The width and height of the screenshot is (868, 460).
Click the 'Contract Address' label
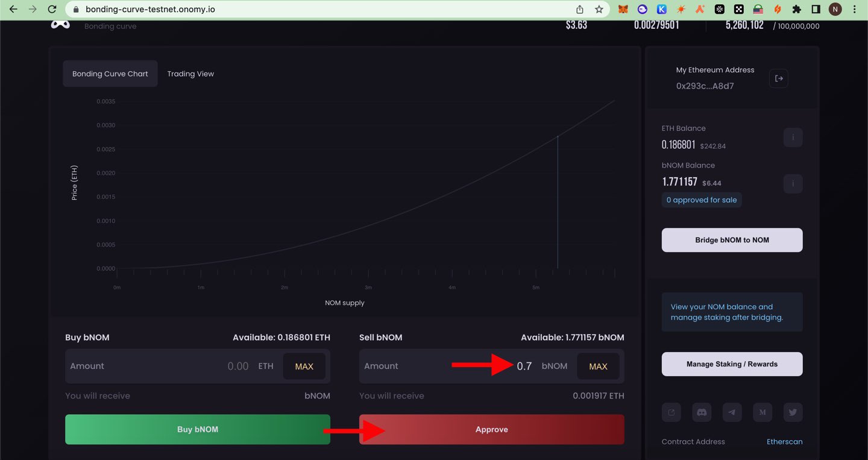pos(693,442)
